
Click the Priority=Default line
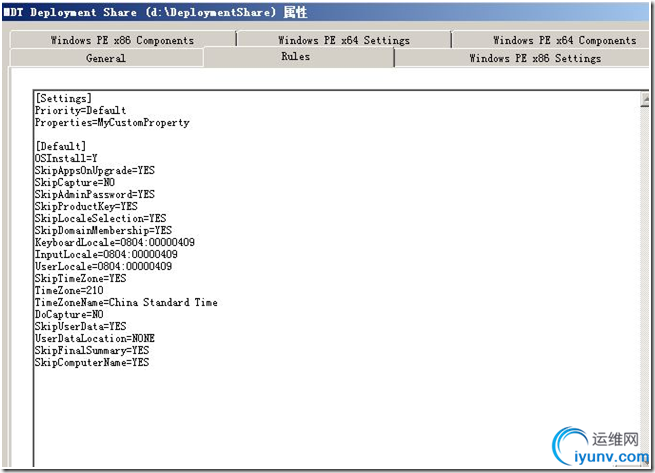[x=80, y=110]
